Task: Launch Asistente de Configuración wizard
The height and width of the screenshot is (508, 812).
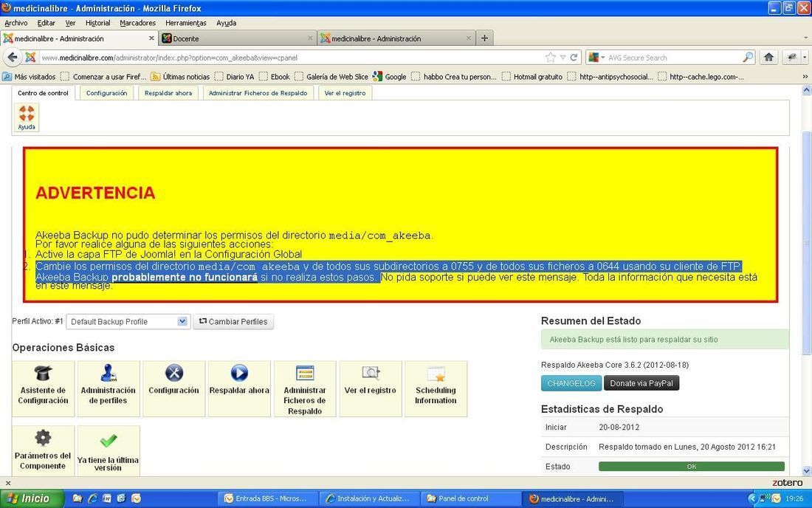Action: pos(43,388)
